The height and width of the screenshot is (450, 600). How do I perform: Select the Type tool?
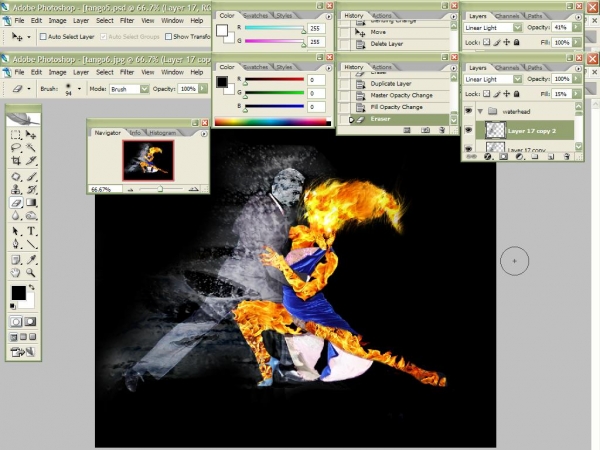[x=31, y=231]
